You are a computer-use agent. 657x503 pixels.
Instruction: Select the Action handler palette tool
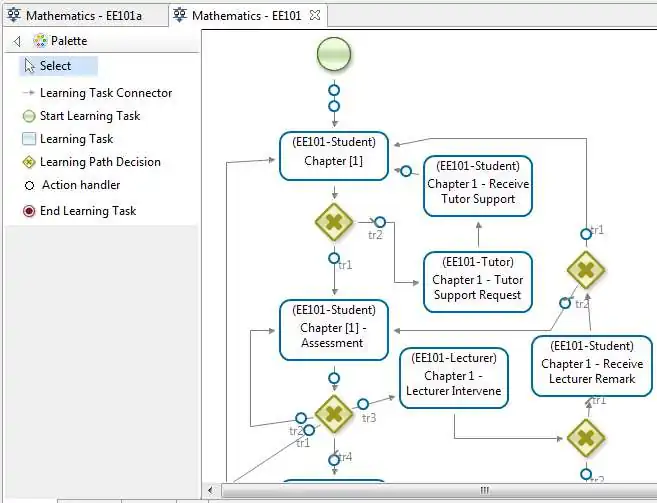pos(80,185)
